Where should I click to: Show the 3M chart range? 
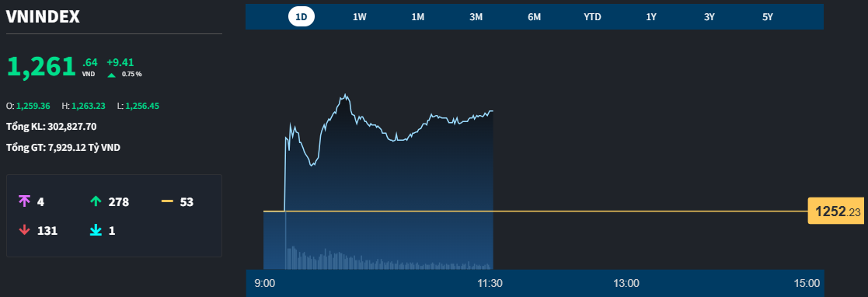click(x=476, y=16)
